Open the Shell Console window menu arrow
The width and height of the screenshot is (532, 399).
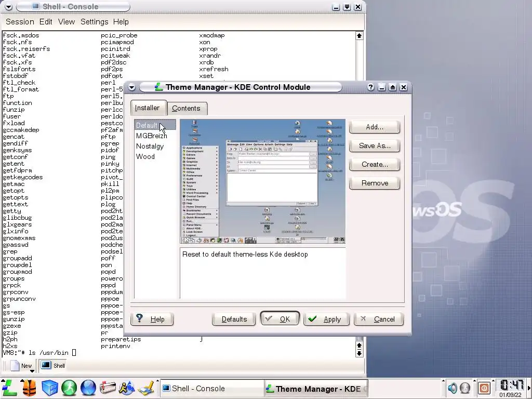click(x=8, y=6)
